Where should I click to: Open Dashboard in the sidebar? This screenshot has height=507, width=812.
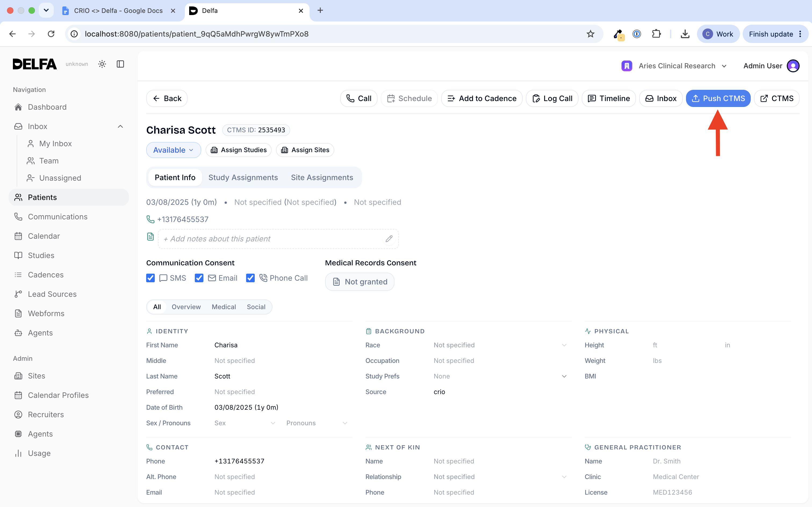click(x=69, y=107)
